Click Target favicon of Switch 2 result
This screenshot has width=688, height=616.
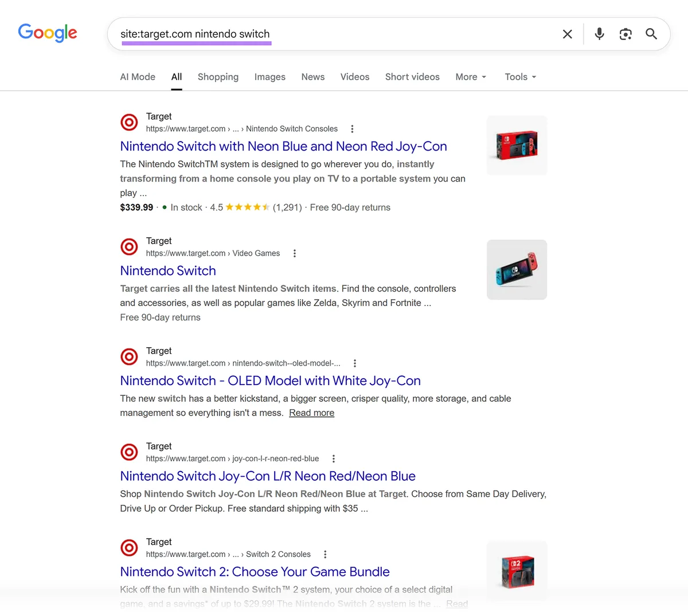129,548
